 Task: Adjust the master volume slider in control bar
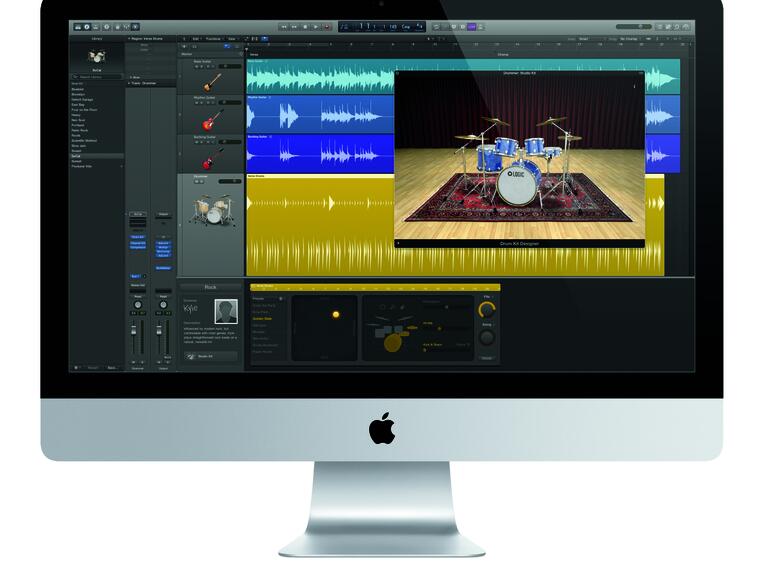click(633, 27)
